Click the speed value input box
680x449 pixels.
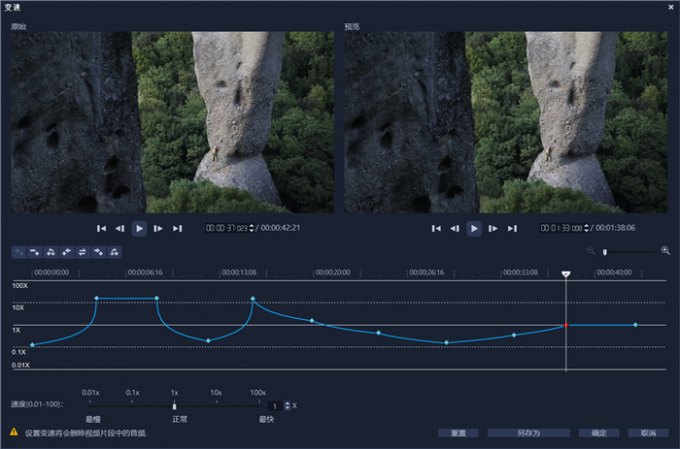274,405
